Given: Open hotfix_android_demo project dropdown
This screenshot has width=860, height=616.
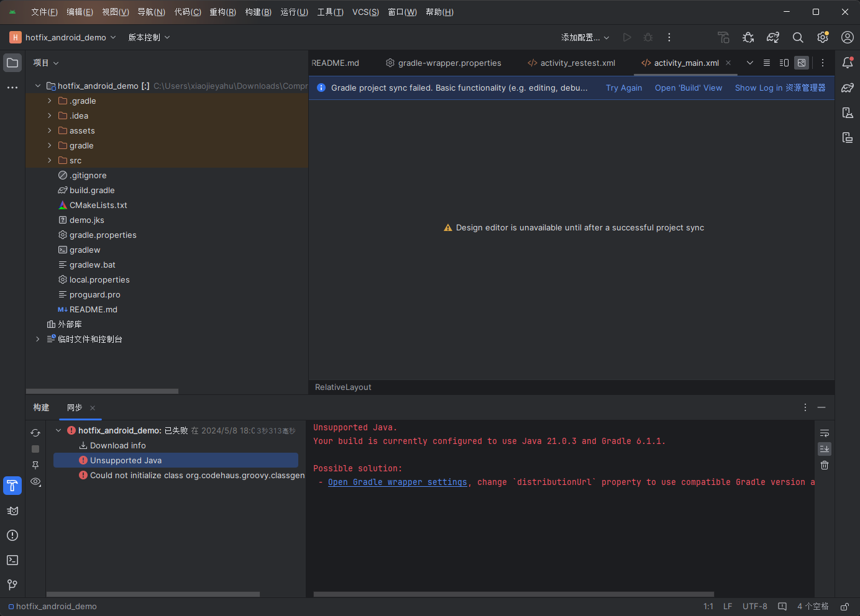Looking at the screenshot, I should click(x=63, y=37).
